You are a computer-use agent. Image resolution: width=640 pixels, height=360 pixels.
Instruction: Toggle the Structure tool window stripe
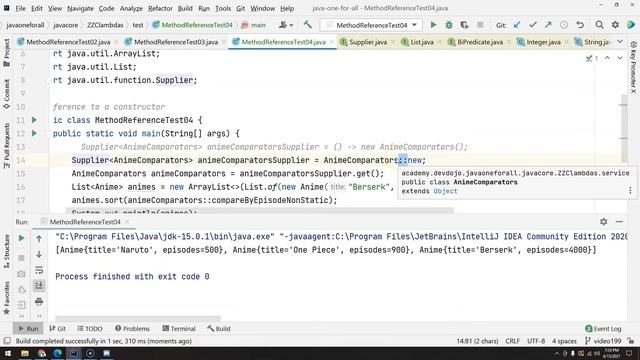coord(7,251)
